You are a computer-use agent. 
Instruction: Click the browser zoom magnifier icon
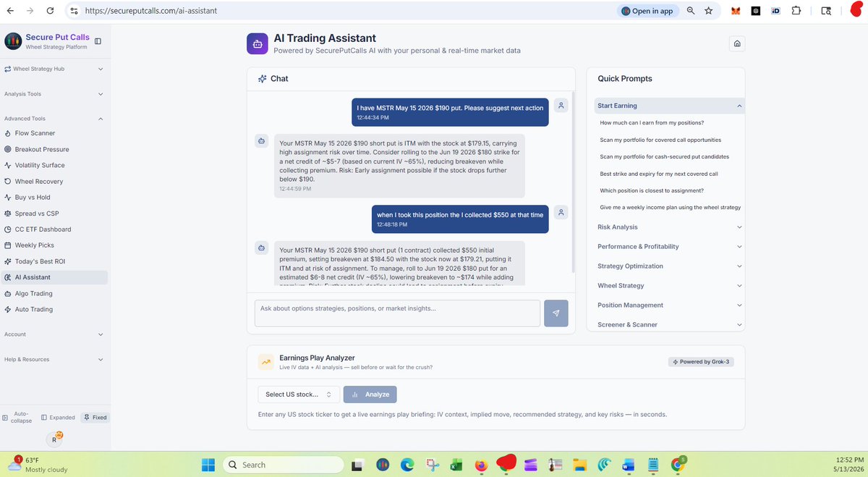[691, 11]
